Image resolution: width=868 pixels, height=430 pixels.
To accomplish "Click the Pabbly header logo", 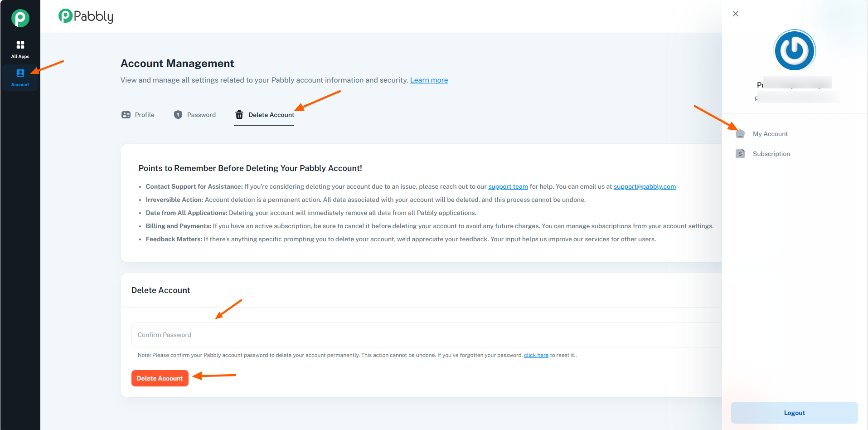I will point(86,16).
